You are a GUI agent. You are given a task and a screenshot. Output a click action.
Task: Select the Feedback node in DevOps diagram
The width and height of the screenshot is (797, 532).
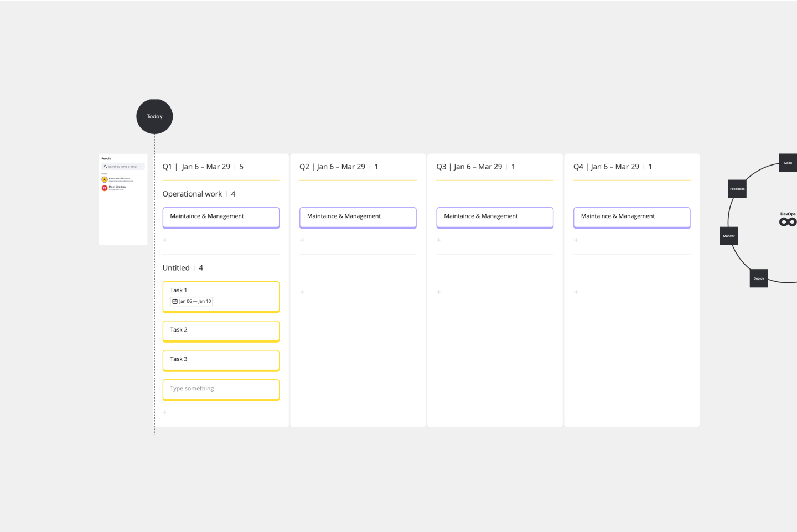737,189
